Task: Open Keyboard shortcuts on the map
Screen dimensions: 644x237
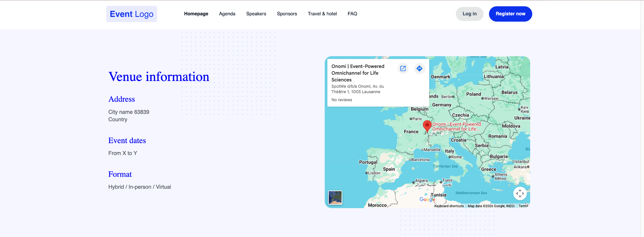Action: click(449, 206)
